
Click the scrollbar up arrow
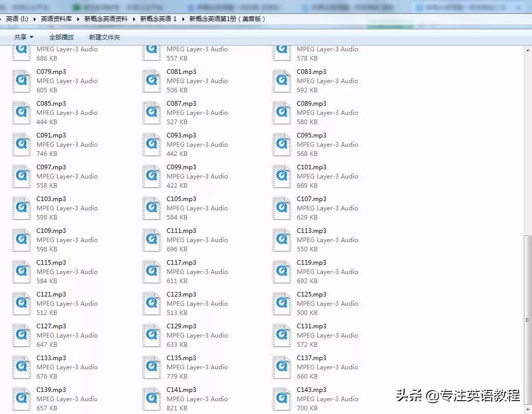pos(527,50)
